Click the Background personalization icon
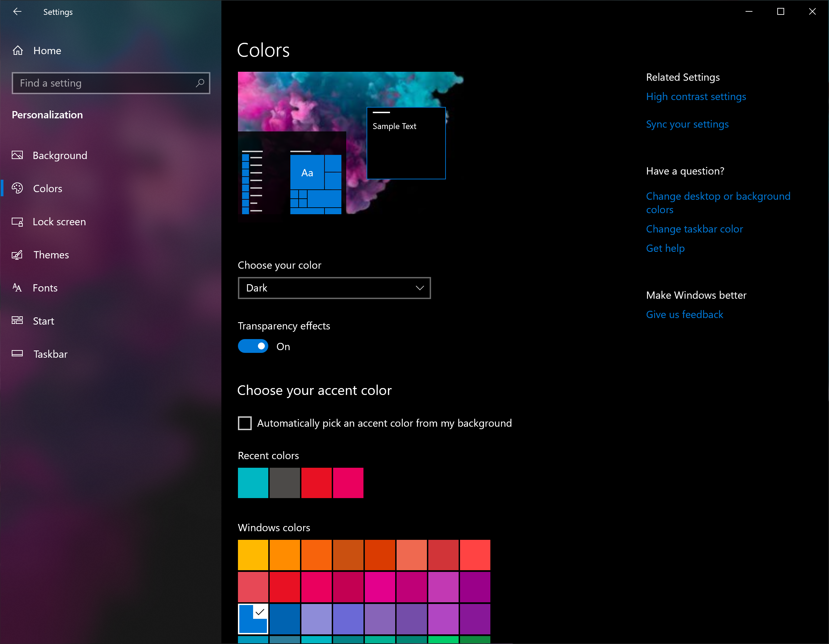Image resolution: width=829 pixels, height=644 pixels. 18,155
